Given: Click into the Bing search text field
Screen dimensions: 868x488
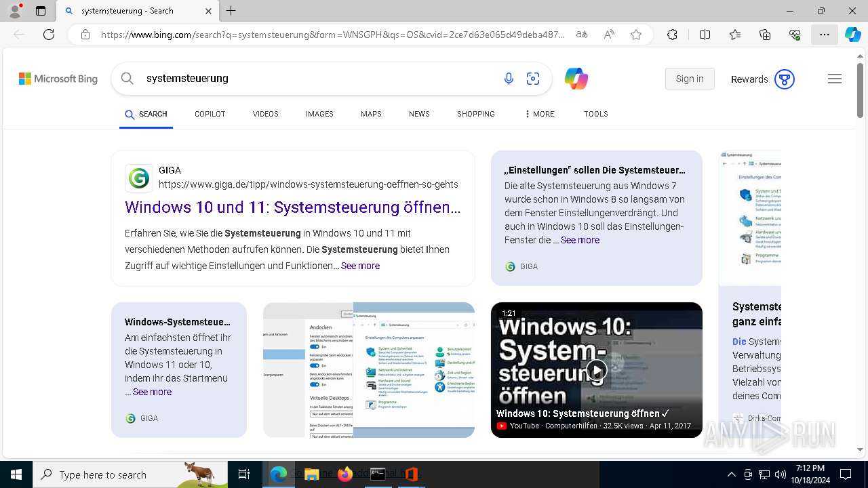Looking at the screenshot, I should coord(319,79).
